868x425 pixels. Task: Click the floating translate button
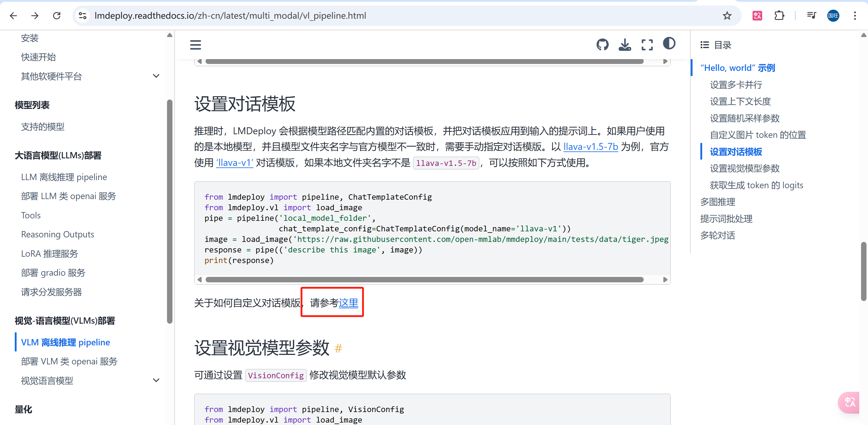tap(850, 402)
